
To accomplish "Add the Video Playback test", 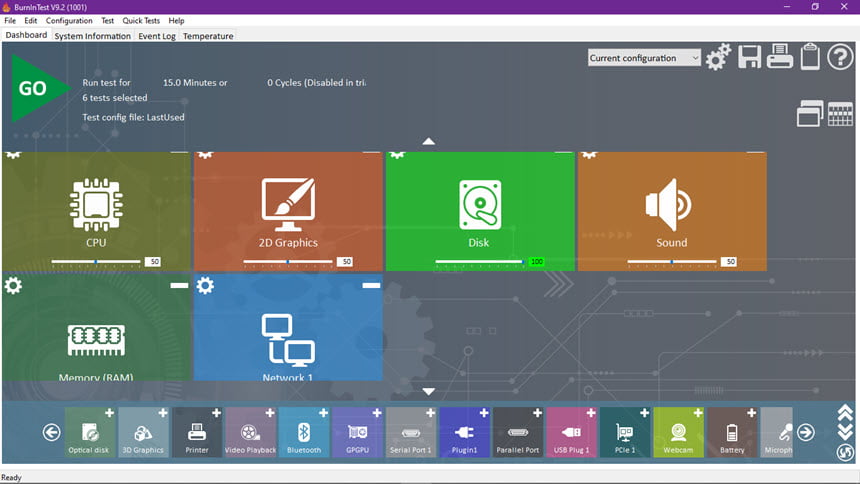I will 270,413.
